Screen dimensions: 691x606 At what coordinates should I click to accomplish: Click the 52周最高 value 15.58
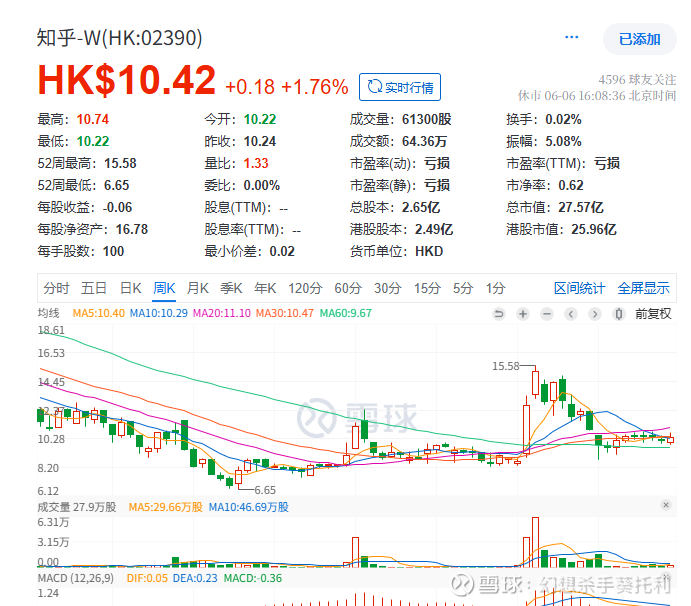tap(120, 164)
